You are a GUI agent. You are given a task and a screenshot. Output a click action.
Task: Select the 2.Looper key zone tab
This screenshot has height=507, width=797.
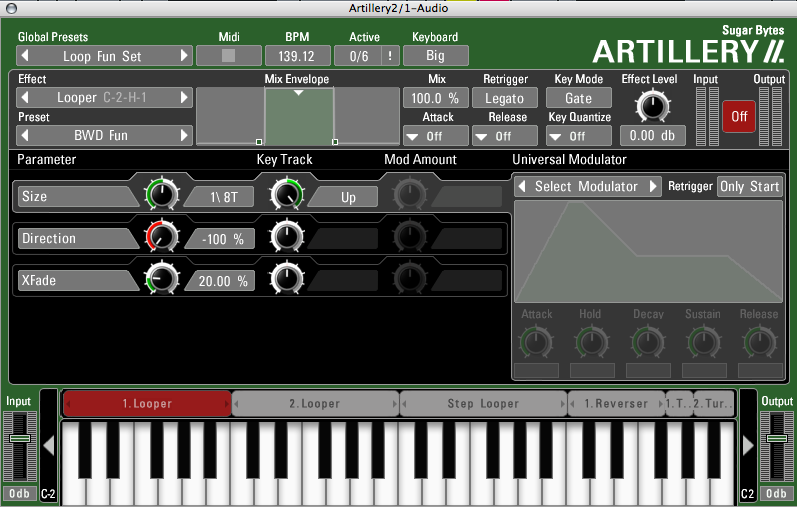[x=315, y=404]
